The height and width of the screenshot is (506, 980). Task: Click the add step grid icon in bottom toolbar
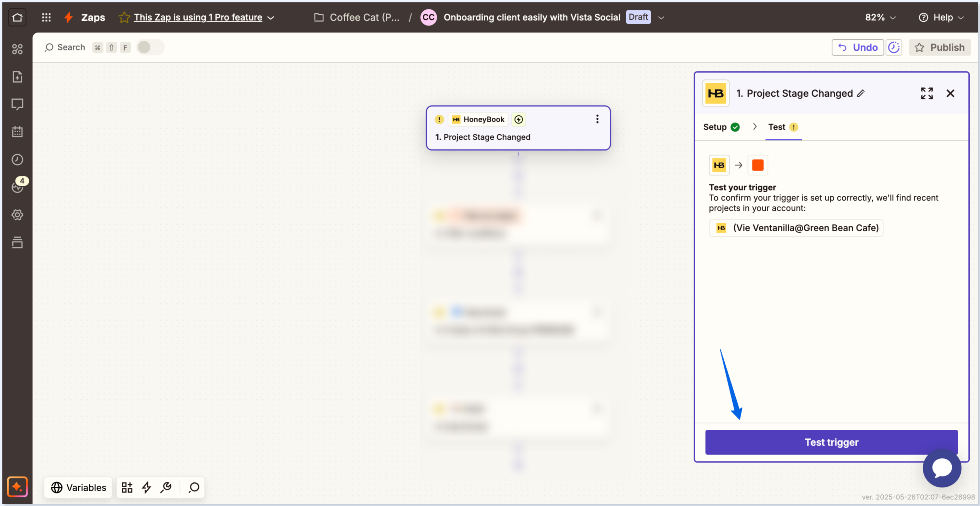coord(127,487)
